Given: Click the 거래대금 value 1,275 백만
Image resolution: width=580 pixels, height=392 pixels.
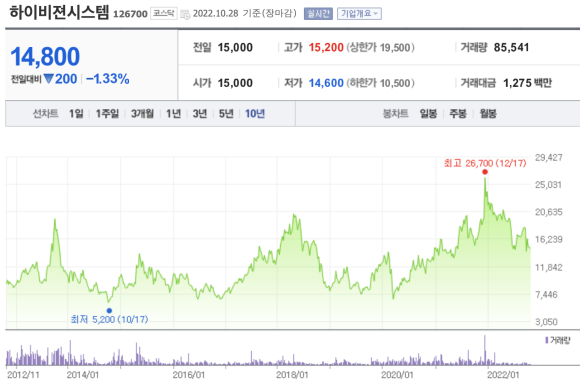Looking at the screenshot, I should point(527,83).
